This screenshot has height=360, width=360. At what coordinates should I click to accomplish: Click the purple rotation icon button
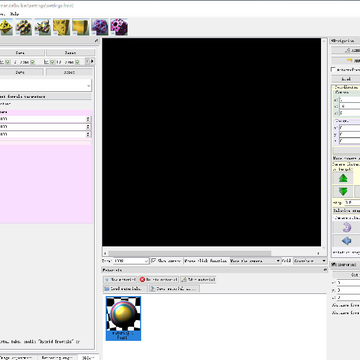[346, 228]
